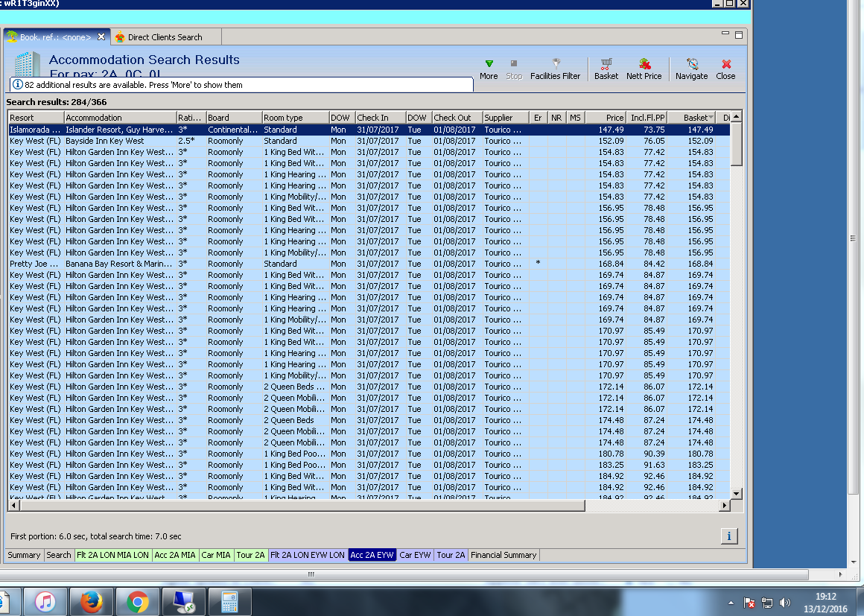Open the remote desktop icon in the taskbar
This screenshot has height=616, width=864.
183,602
